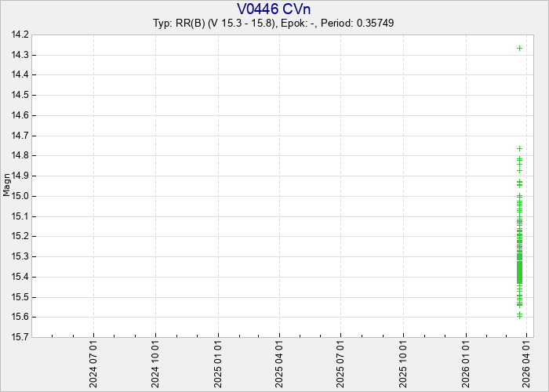The height and width of the screenshot is (392, 549).
Task: Click the 2025 10 01 date label
Action: tap(404, 362)
